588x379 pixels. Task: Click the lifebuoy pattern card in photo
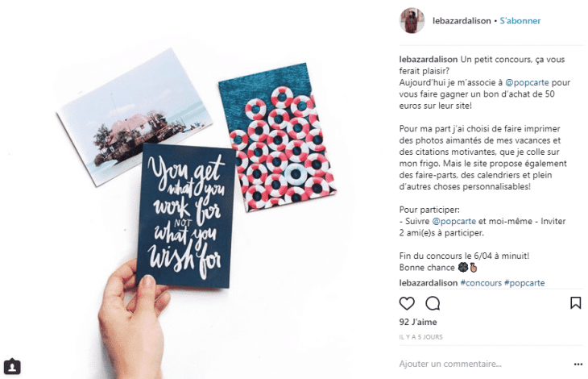277,138
